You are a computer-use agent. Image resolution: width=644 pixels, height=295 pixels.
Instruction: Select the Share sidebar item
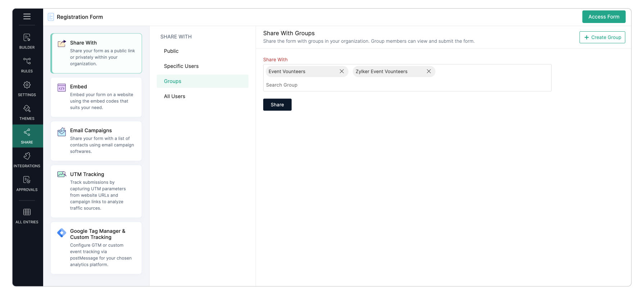(x=28, y=136)
